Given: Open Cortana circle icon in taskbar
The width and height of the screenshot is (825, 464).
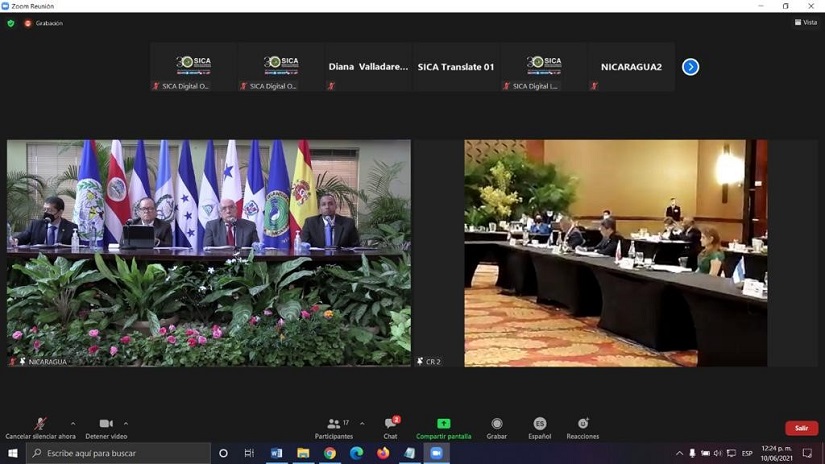Looking at the screenshot, I should tap(223, 453).
